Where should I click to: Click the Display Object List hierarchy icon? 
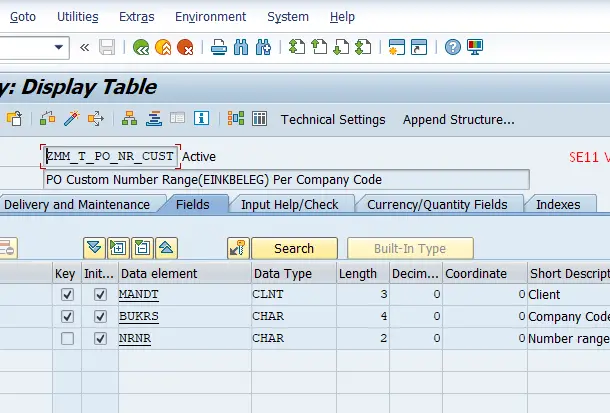coord(129,119)
